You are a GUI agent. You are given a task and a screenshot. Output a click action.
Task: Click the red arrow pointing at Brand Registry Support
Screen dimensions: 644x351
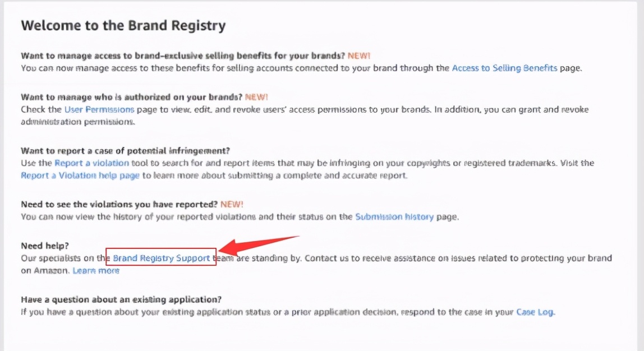click(259, 246)
